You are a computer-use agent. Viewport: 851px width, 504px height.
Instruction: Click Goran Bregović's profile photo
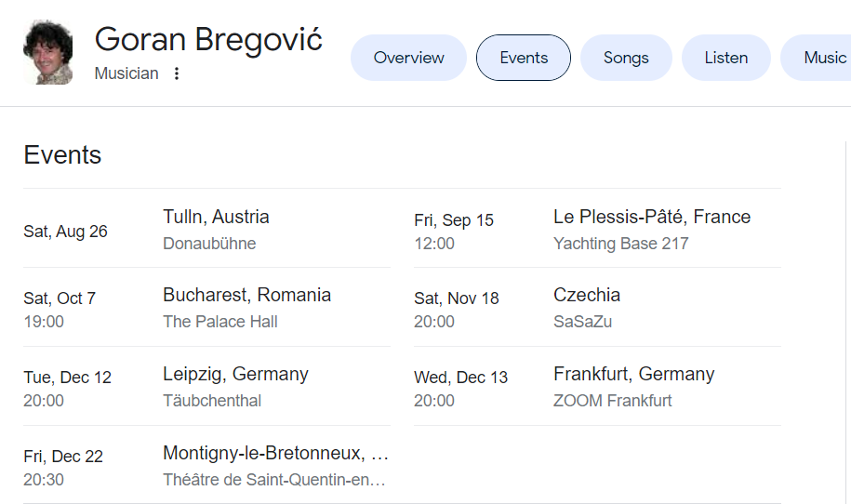(x=47, y=52)
